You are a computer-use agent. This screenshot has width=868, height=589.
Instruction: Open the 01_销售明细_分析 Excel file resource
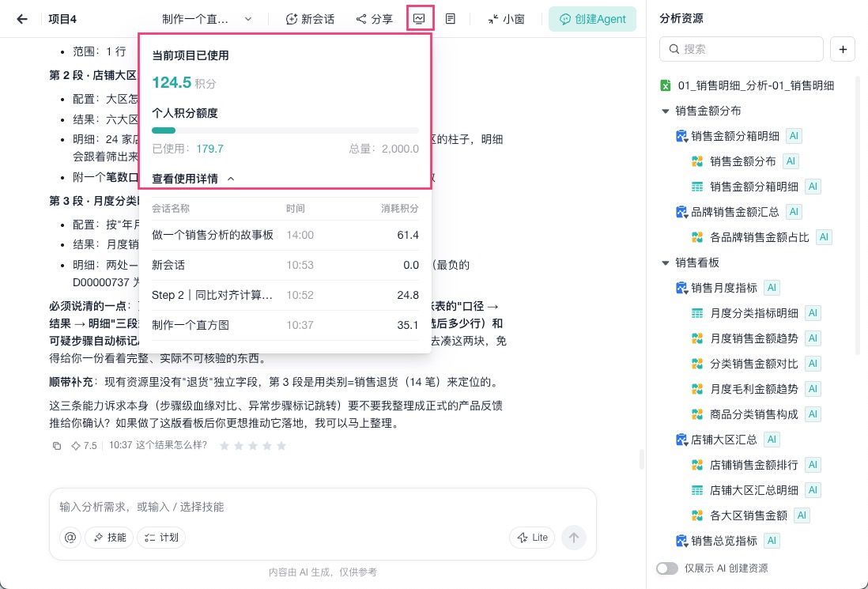747,85
